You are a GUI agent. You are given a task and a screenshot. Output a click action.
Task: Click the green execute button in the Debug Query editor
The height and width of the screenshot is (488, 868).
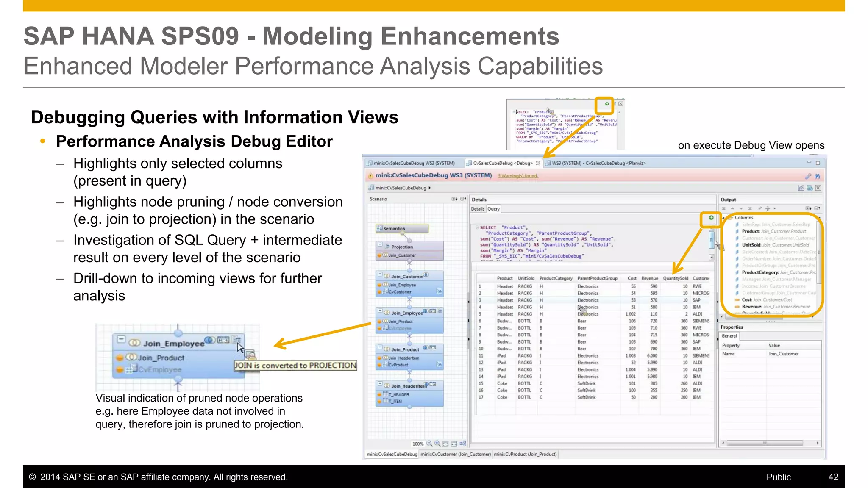tap(711, 218)
